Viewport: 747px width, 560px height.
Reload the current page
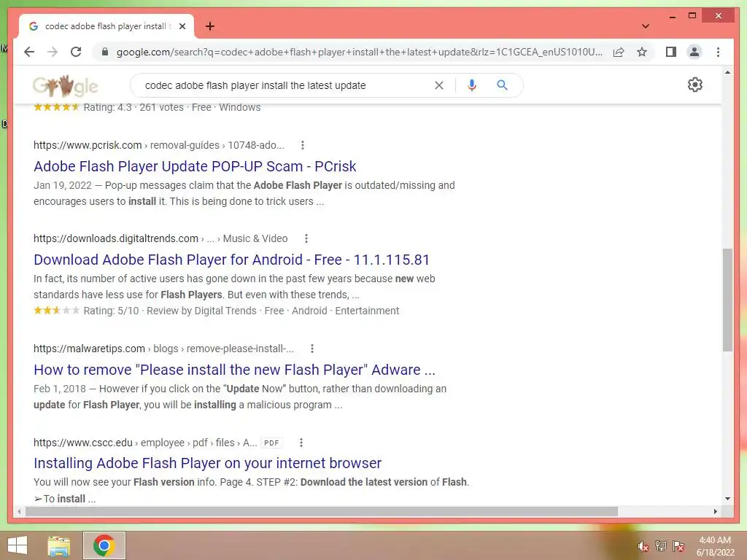[x=76, y=52]
